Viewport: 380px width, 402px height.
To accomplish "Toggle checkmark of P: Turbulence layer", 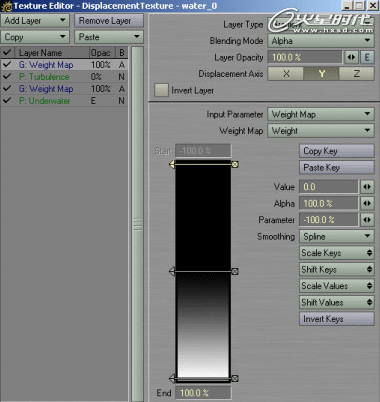I will 7,76.
